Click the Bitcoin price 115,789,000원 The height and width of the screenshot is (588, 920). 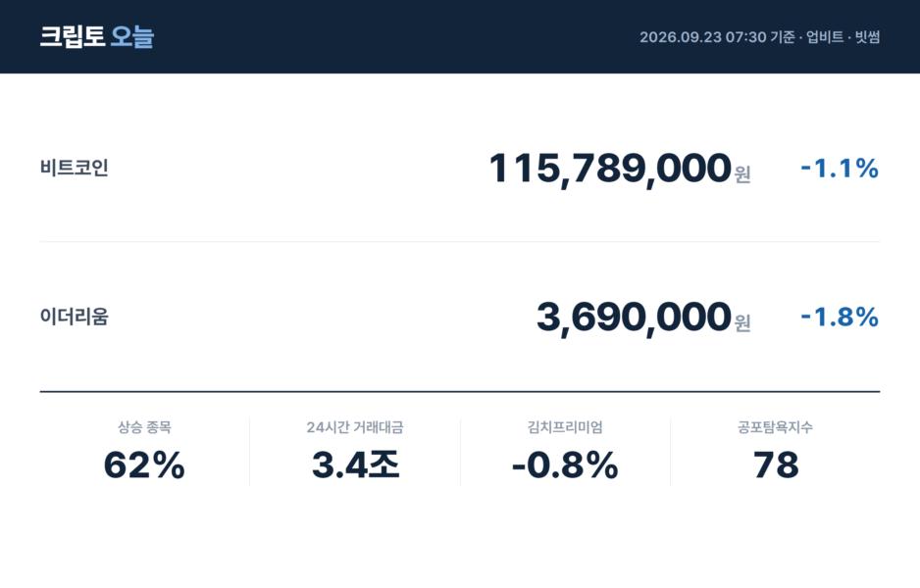[620, 169]
